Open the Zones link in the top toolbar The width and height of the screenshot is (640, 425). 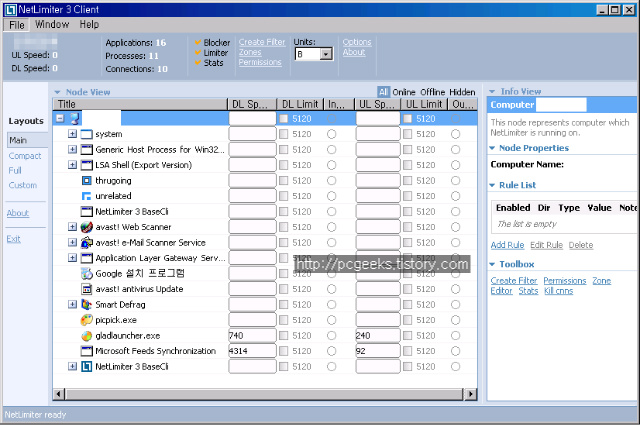[250, 52]
